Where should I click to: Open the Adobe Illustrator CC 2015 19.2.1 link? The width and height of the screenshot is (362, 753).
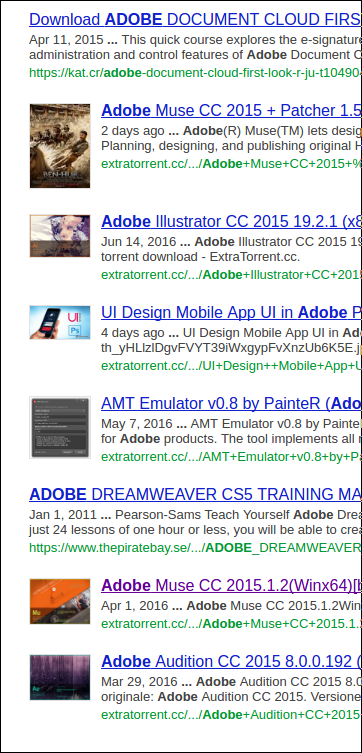click(231, 221)
